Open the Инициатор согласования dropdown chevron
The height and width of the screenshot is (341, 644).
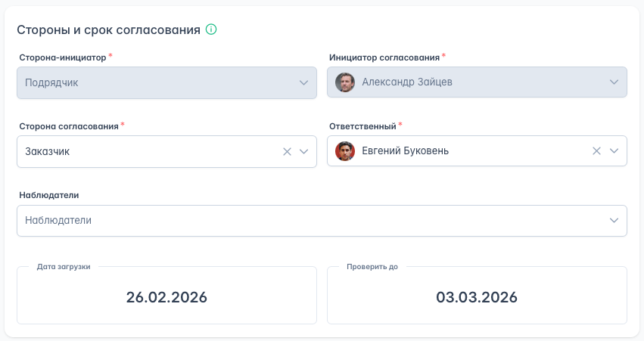click(614, 82)
